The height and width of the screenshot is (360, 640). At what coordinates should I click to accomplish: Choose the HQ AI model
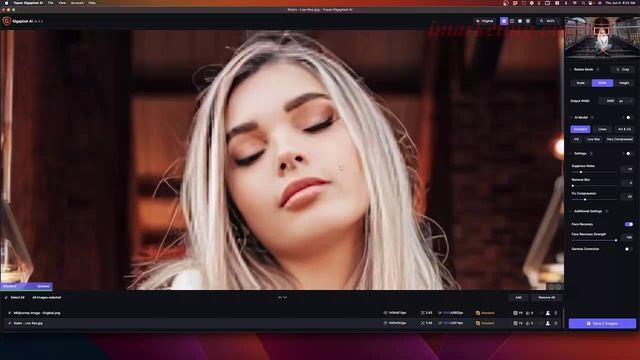pyautogui.click(x=576, y=139)
